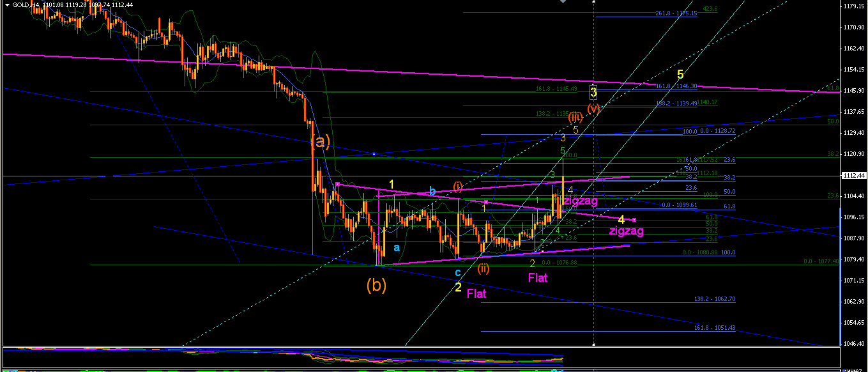Select the orange (b) wave label
The width and height of the screenshot is (868, 372).
click(x=376, y=285)
